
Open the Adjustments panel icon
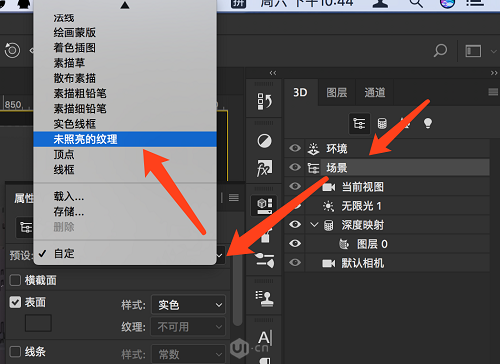[x=264, y=141]
